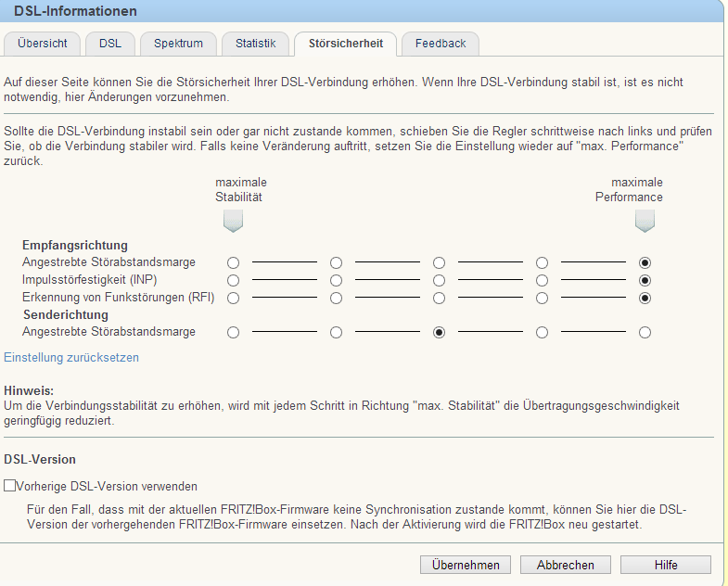Select middle step for Funkstörungen (RFI)
The width and height of the screenshot is (728, 586).
point(440,299)
